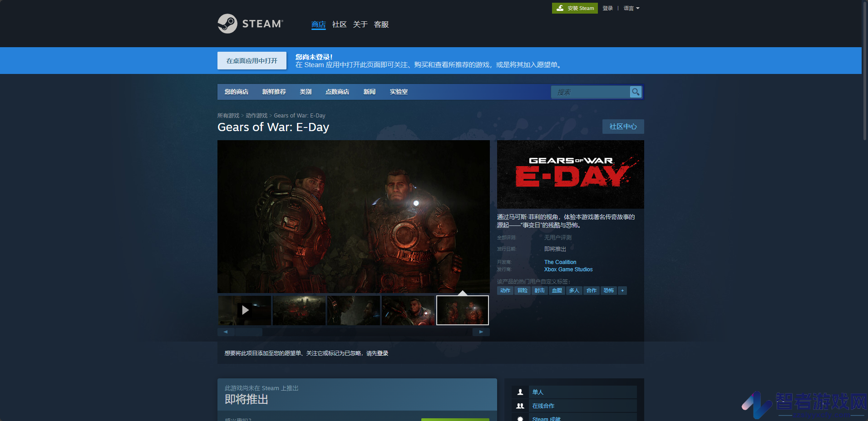Click the plus icon after tags
The width and height of the screenshot is (868, 421).
tap(622, 290)
